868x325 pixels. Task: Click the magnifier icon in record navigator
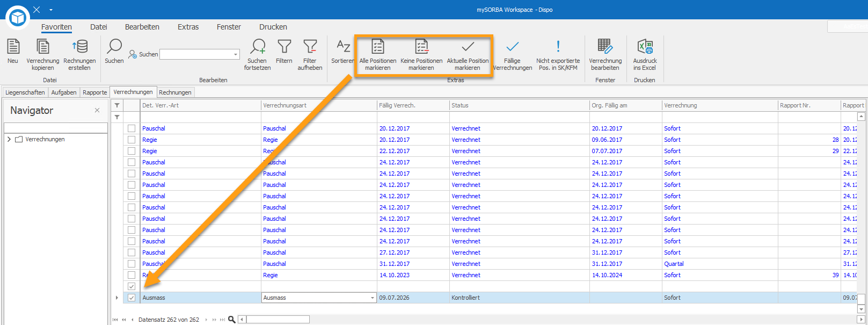coord(232,320)
